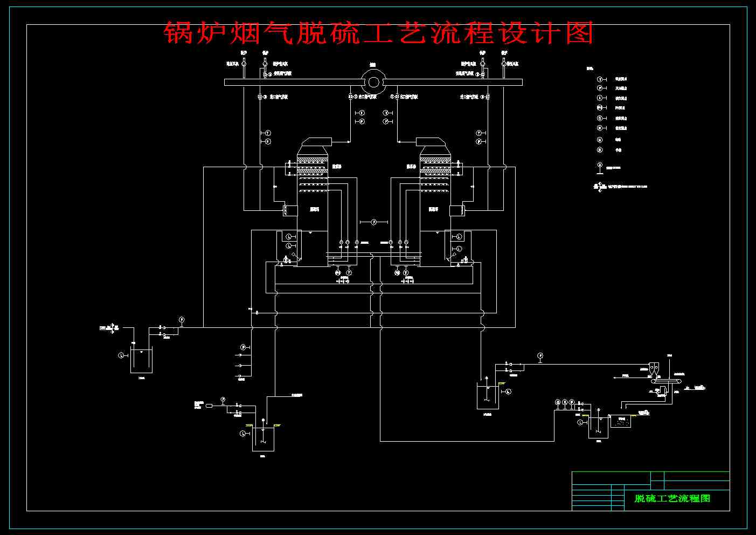Image resolution: width=756 pixels, height=535 pixels.
Task: Select the left absorber tower body
Action: point(313,211)
